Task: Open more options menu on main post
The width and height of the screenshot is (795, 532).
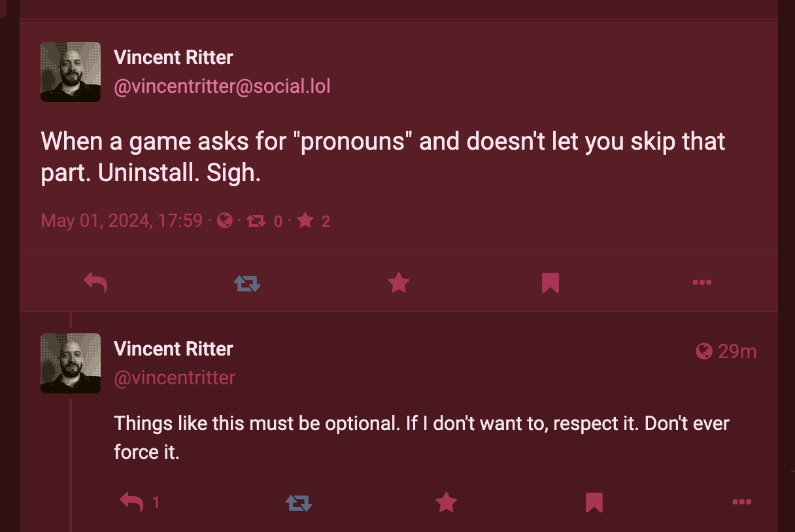Action: [x=702, y=283]
